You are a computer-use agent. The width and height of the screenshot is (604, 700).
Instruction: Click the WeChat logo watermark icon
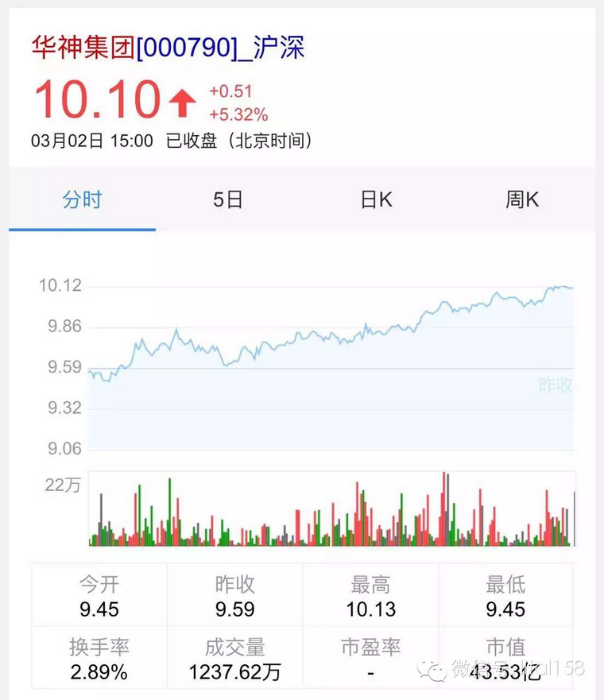(432, 670)
